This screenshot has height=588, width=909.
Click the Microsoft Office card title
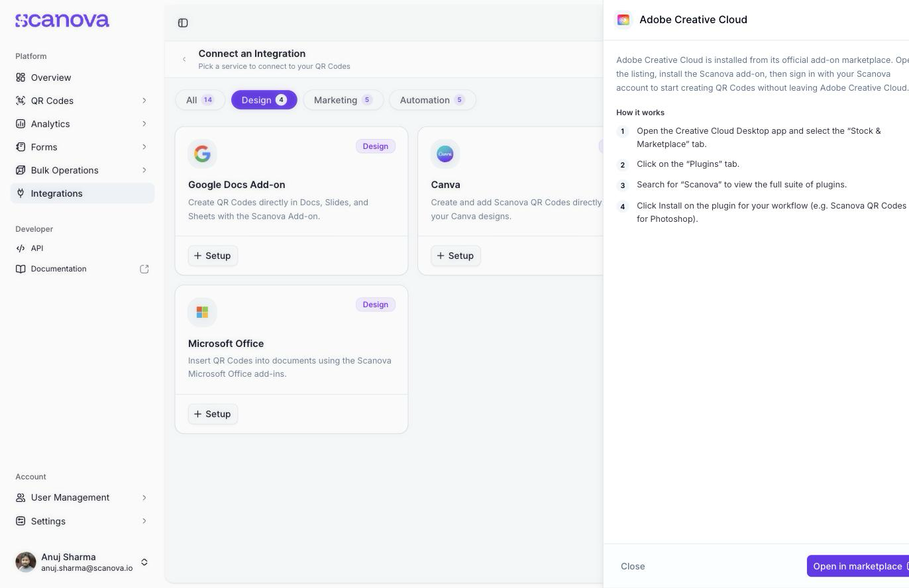pos(226,344)
